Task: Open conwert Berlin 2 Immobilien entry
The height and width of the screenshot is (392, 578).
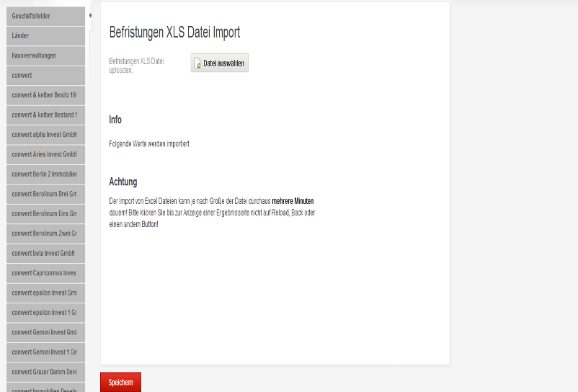Action: (x=45, y=174)
